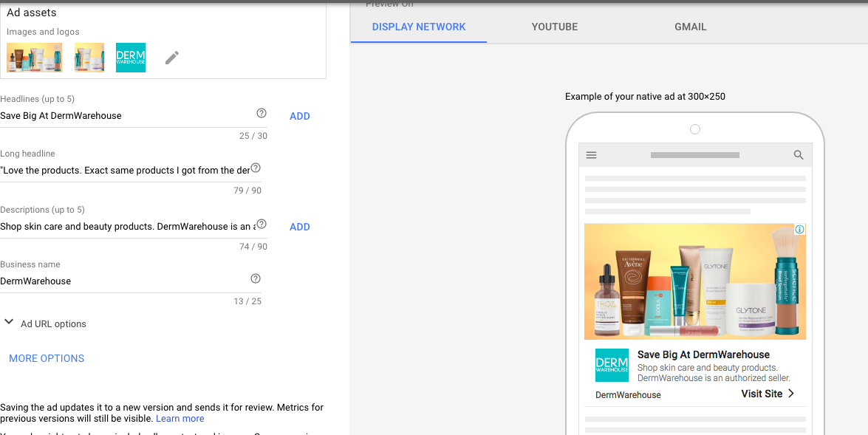Switch to the YOUTUBE preview tab
Screen dimensions: 868x435
coord(555,27)
